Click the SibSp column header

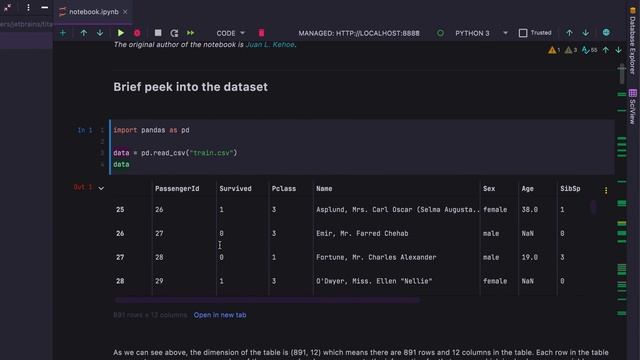coord(570,189)
